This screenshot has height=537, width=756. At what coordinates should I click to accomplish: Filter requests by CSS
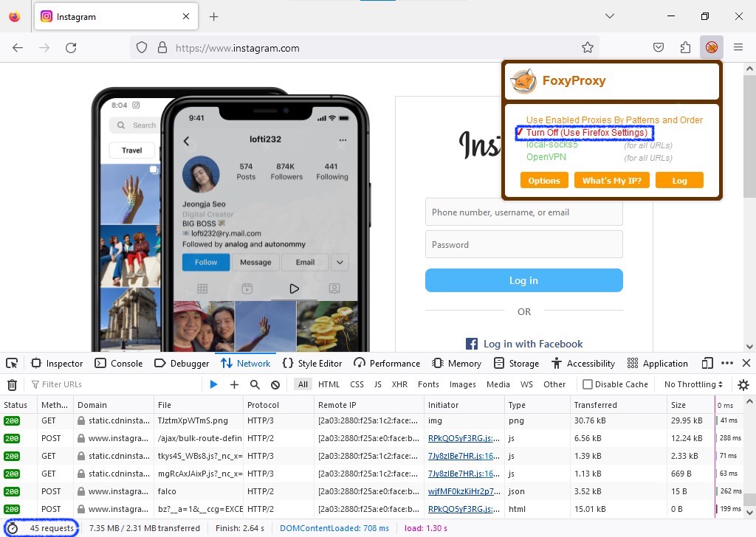[x=357, y=384]
